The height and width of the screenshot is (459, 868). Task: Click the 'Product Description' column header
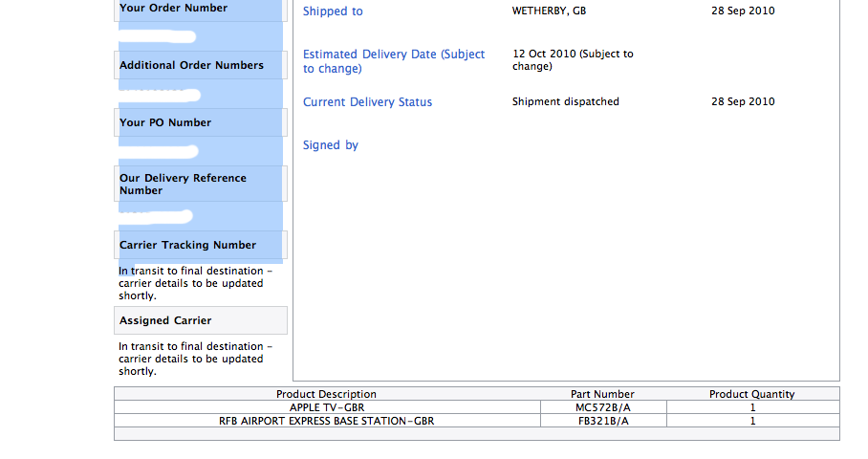326,394
